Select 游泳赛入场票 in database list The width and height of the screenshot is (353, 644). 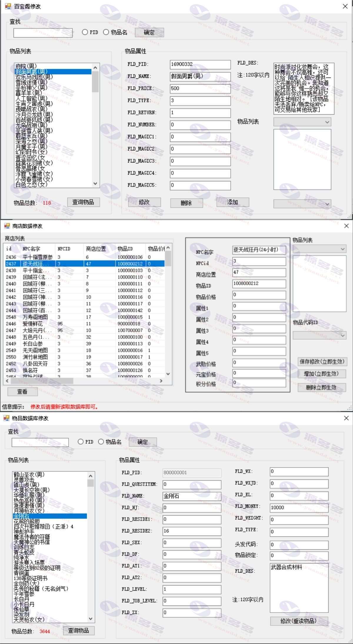[x=50, y=563]
